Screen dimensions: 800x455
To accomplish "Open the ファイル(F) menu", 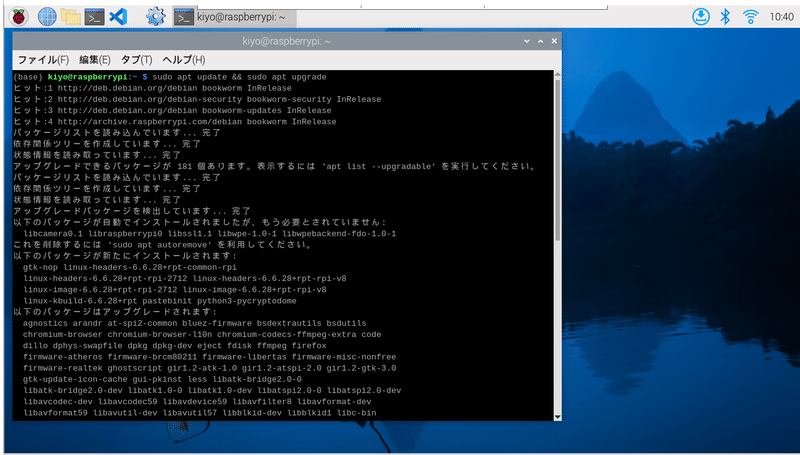I will [43, 60].
